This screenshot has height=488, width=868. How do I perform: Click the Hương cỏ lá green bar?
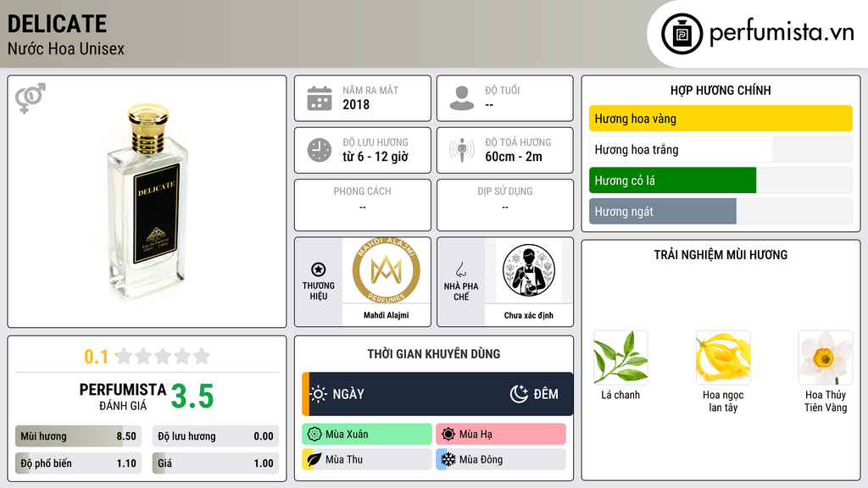(672, 180)
